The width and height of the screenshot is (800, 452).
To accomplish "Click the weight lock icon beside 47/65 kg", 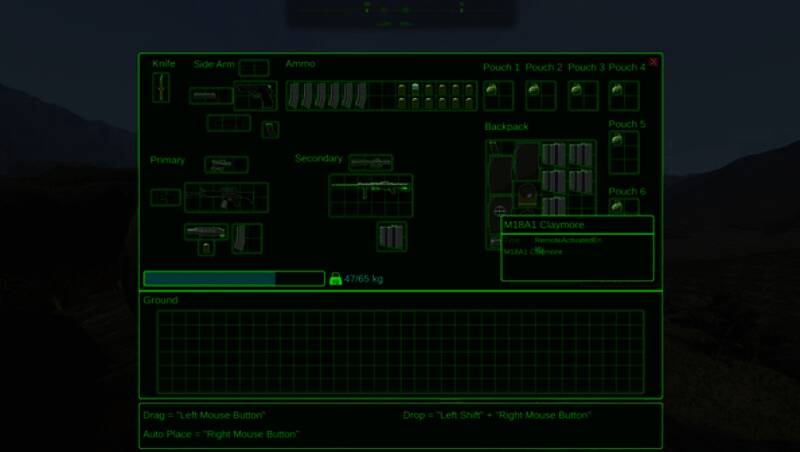I will coord(335,279).
